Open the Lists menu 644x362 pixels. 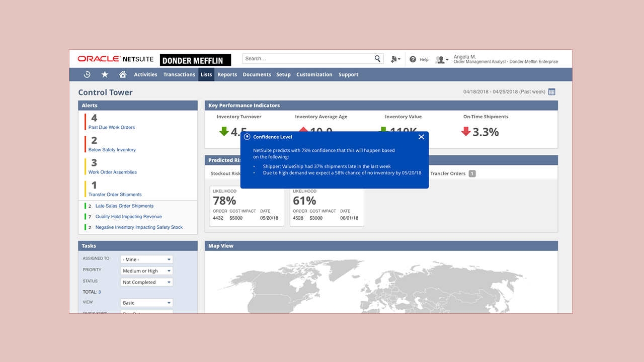click(206, 74)
